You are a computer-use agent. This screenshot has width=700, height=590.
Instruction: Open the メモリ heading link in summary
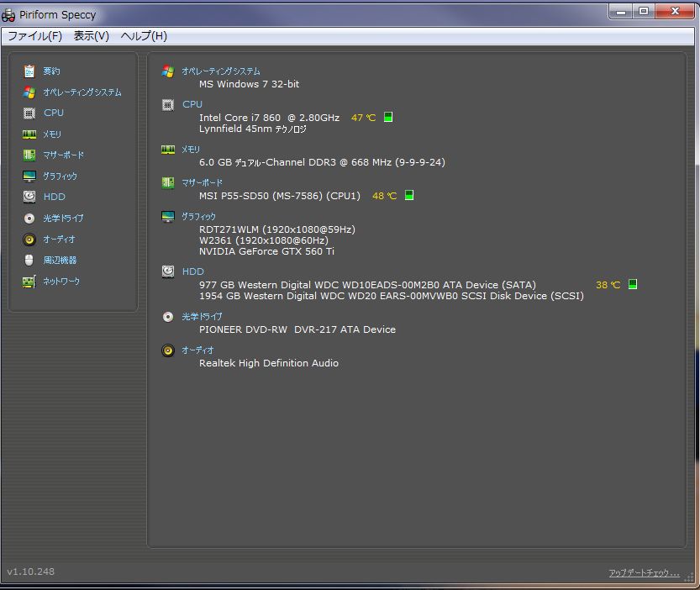(x=191, y=149)
